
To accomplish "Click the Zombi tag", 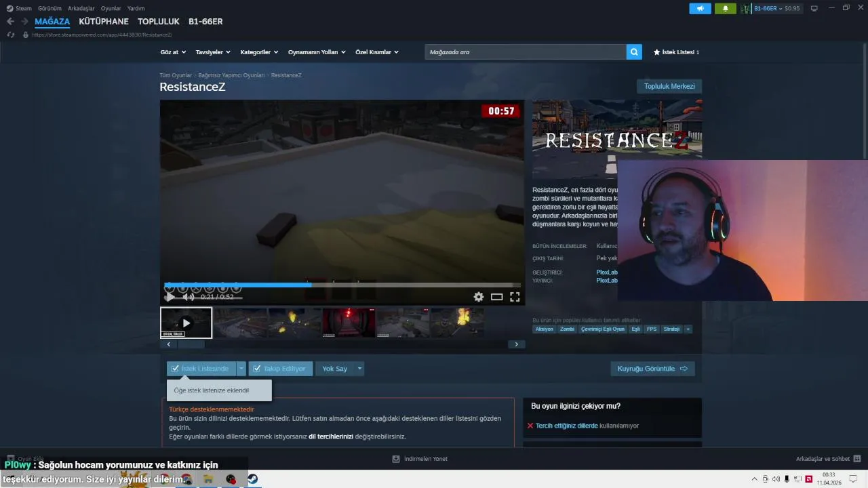I will [567, 329].
